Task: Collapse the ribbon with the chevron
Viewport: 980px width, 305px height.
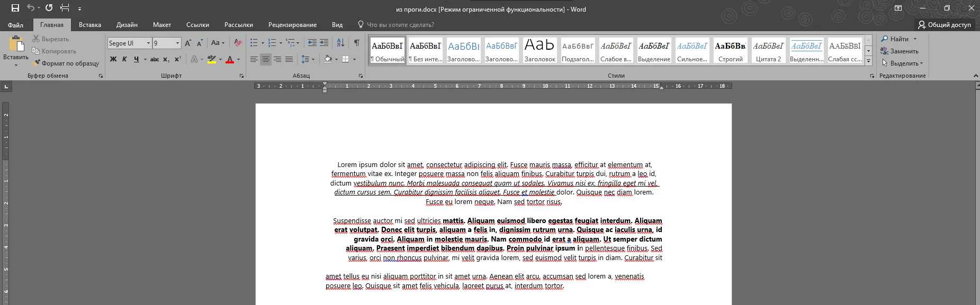Action: pyautogui.click(x=976, y=76)
